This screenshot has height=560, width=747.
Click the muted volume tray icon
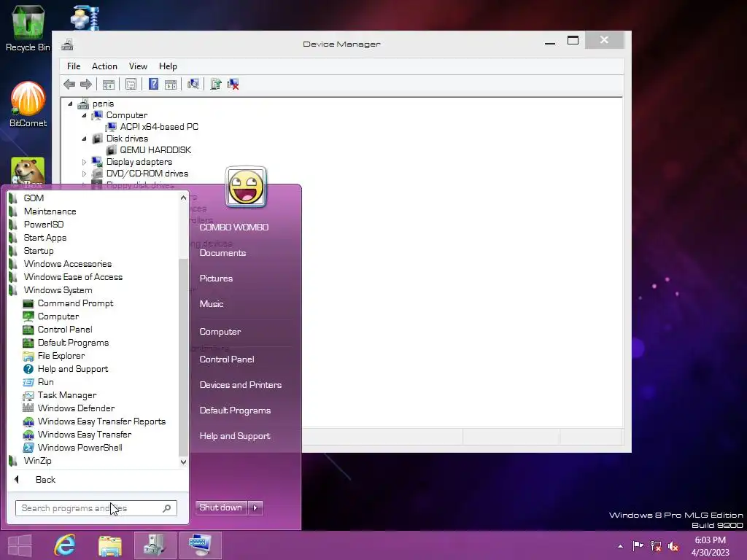tap(673, 546)
